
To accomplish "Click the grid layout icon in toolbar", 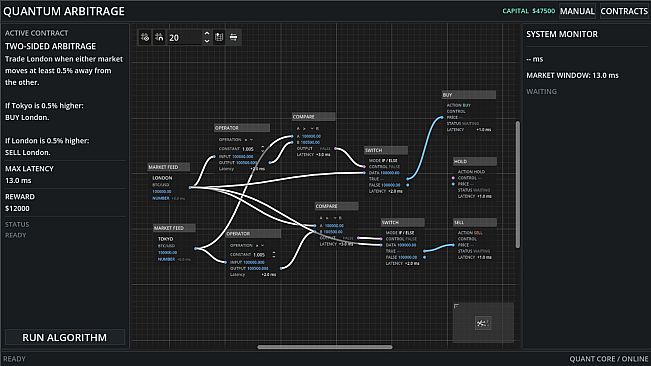I will point(219,37).
